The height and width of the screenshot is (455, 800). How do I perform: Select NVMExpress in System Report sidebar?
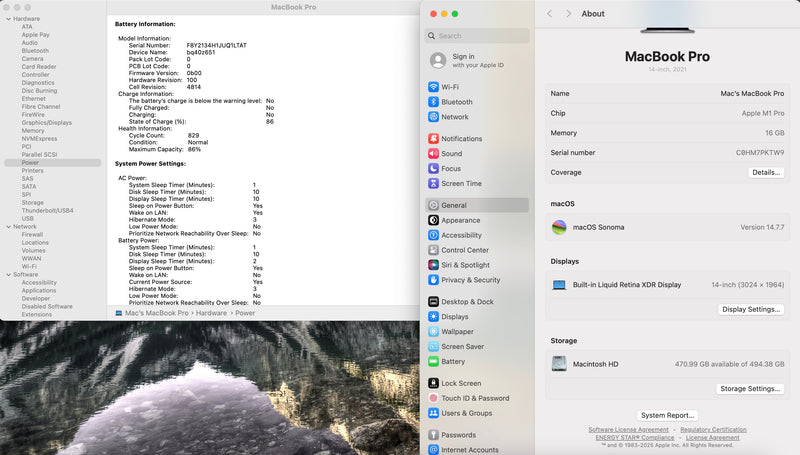point(39,139)
